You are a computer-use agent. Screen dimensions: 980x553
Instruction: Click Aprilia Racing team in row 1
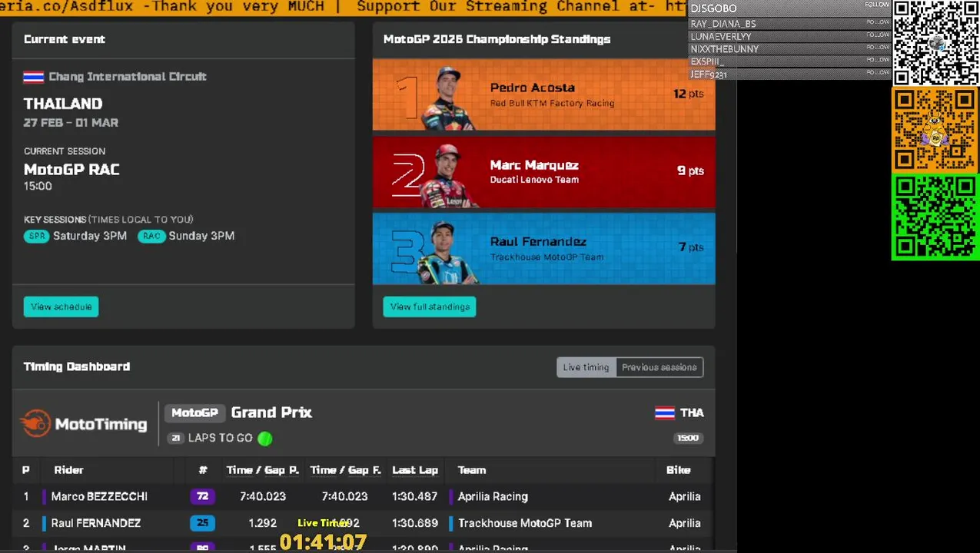pos(493,497)
